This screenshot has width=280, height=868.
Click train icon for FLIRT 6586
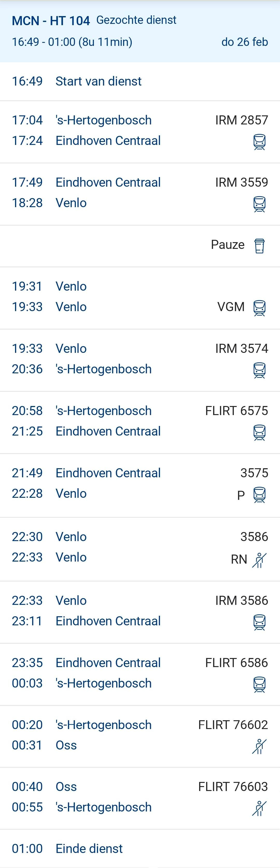click(x=259, y=685)
